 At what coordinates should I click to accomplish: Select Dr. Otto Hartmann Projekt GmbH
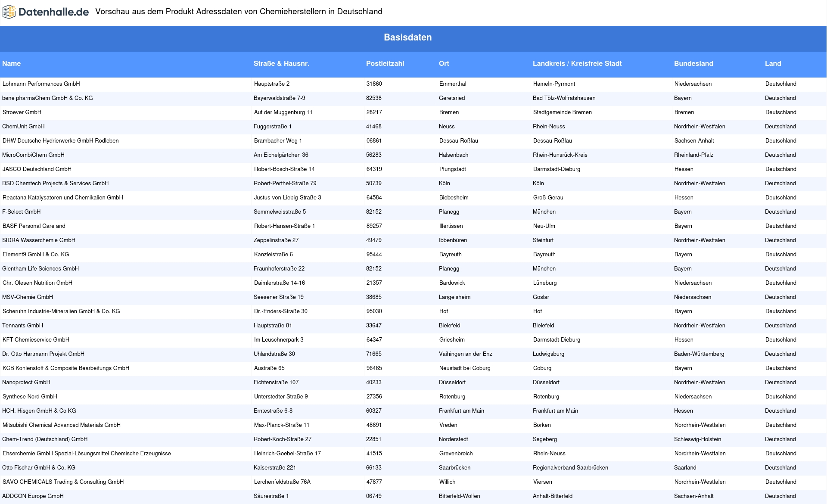[x=43, y=354]
